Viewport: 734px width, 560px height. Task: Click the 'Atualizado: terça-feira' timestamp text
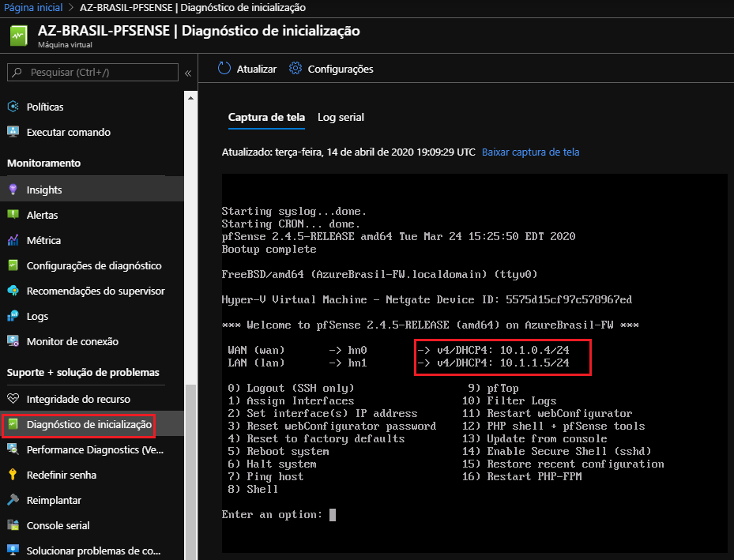point(348,152)
